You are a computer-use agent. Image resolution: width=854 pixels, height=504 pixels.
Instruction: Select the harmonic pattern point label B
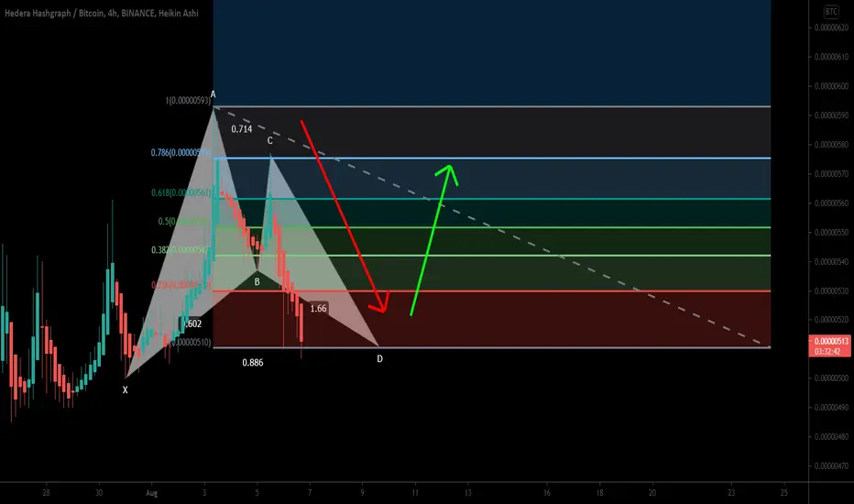(x=257, y=281)
